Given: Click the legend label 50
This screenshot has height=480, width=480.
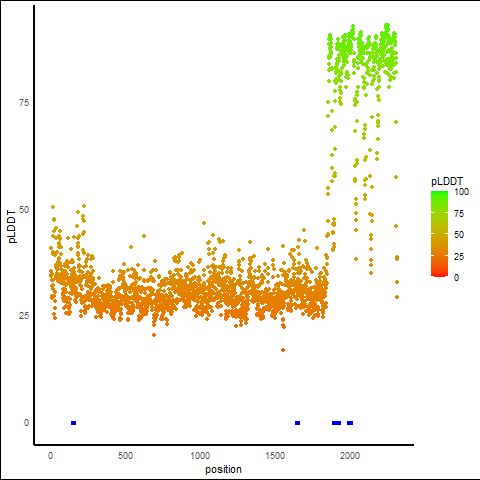Looking at the screenshot, I should [459, 235].
